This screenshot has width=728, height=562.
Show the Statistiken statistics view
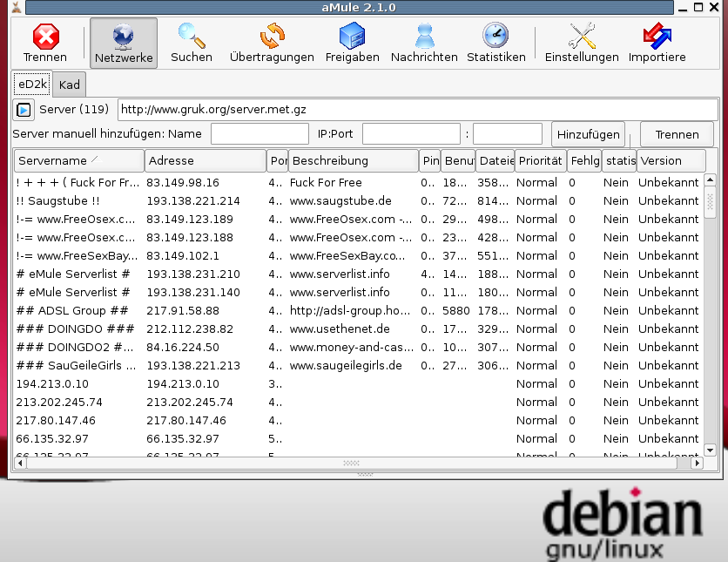(495, 44)
